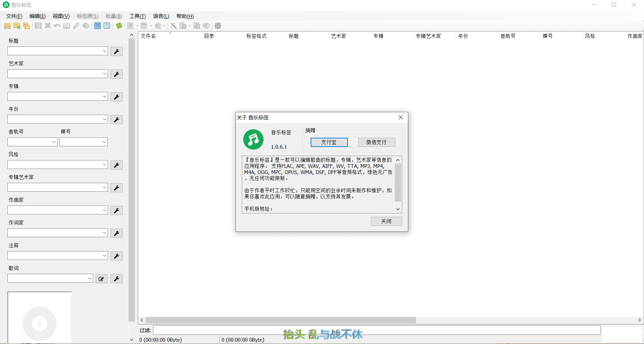Click the album cover art placeholder
644x344 pixels.
pos(40,318)
